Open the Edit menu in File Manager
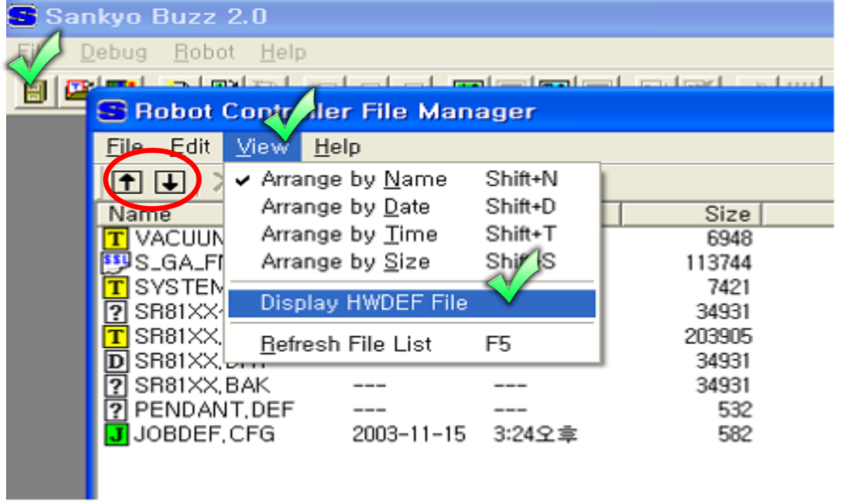 pos(190,147)
